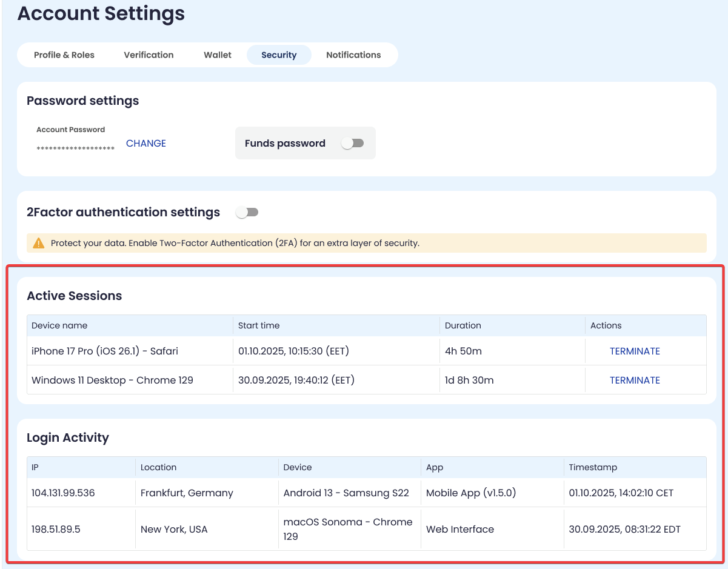Turn on 2Factor authentication switch
This screenshot has width=728, height=569.
point(247,212)
